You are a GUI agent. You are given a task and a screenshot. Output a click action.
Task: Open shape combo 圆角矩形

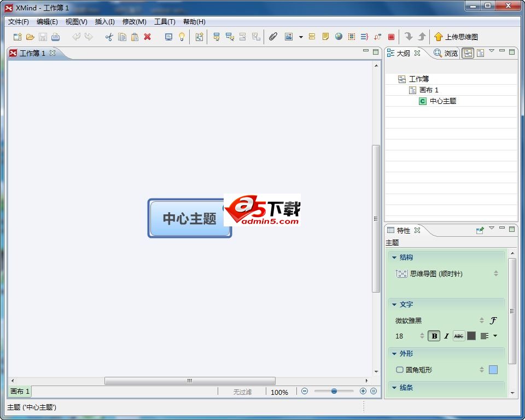pos(439,370)
